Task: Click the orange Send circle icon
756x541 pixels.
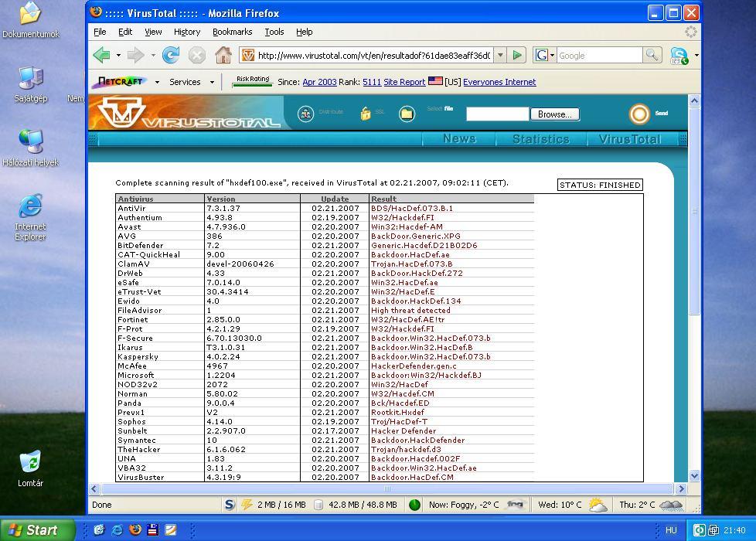Action: [x=639, y=114]
